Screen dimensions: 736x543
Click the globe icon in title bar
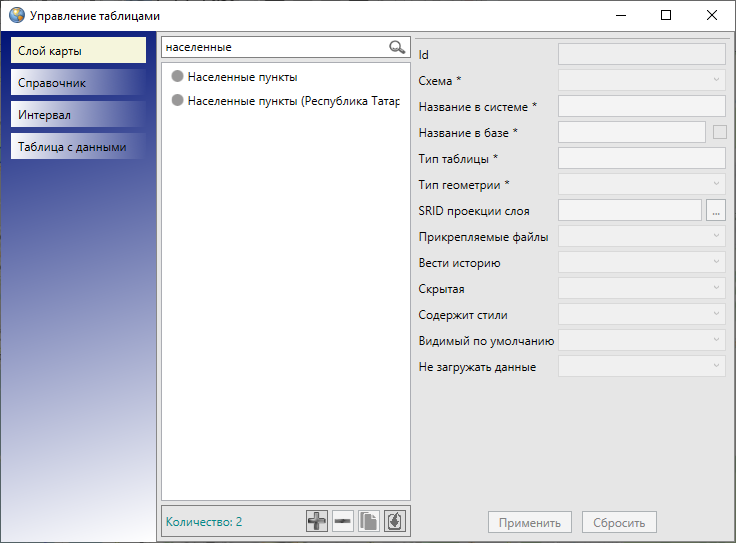click(16, 16)
